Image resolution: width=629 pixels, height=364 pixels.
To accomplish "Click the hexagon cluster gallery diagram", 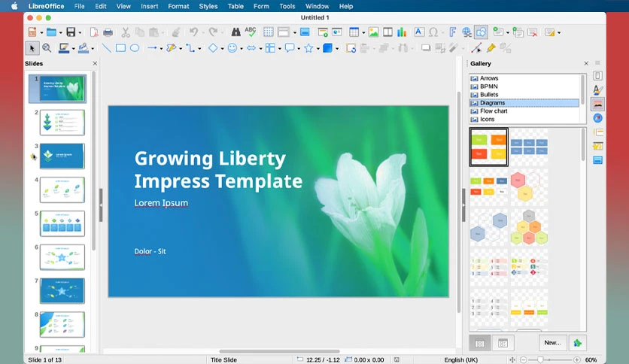I will click(x=529, y=227).
